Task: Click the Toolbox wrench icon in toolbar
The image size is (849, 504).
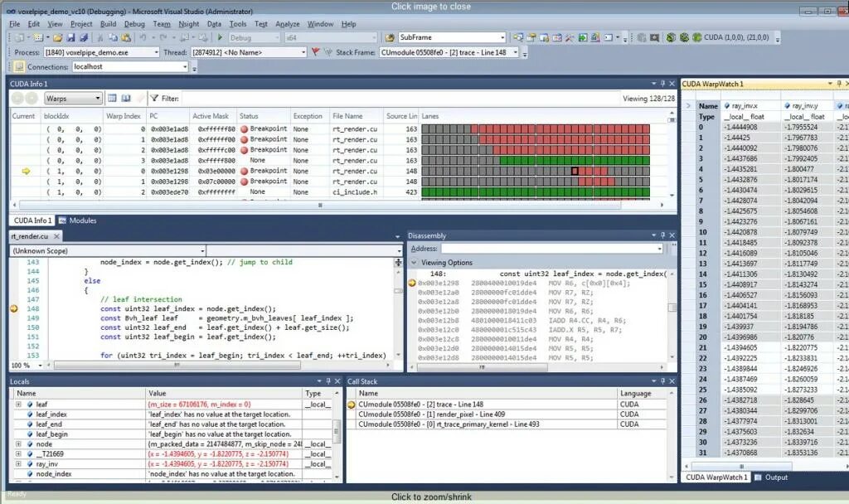Action: tap(570, 37)
